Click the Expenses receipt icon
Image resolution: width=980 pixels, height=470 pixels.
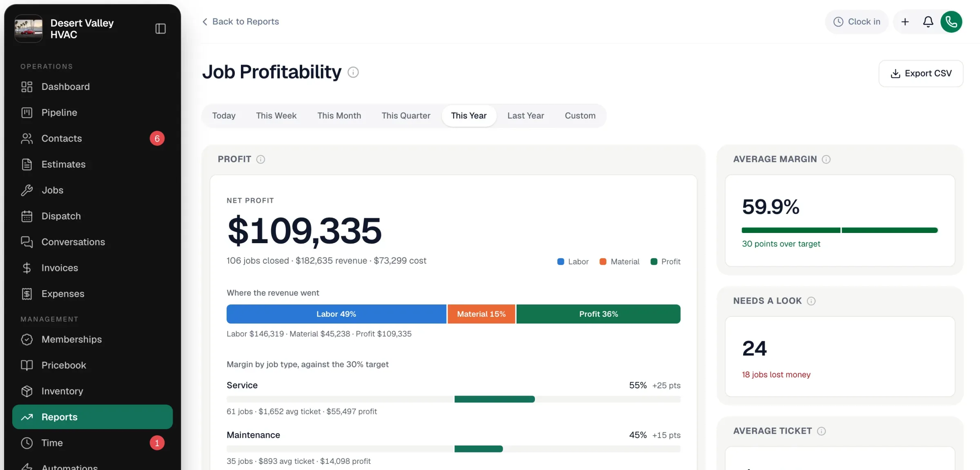tap(27, 294)
